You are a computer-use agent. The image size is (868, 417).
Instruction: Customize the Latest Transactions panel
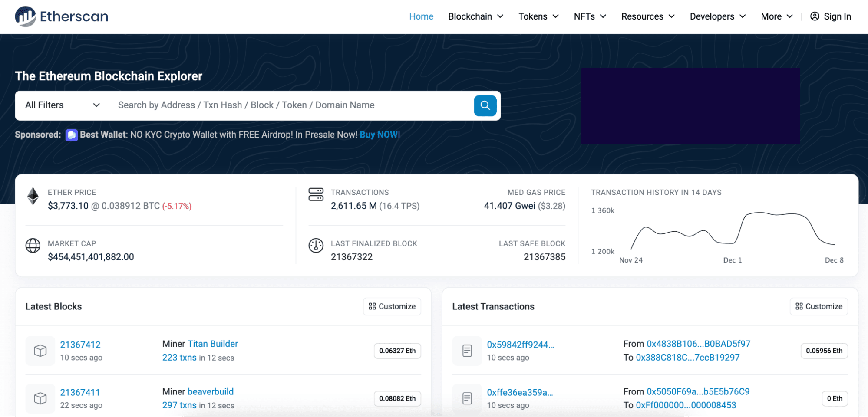click(x=819, y=307)
